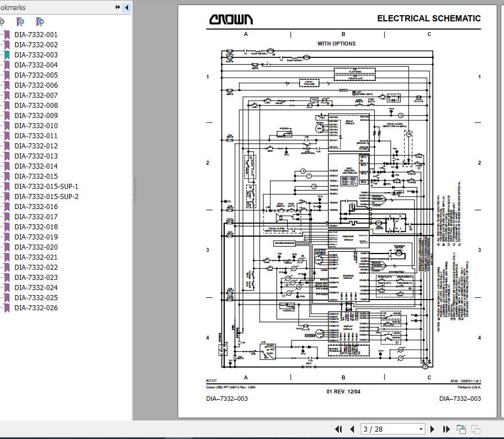Screen dimensions: 504x439
Task: Click the highlighted bookmark icon beside DIA-7332-003
Action: pyautogui.click(x=6, y=55)
